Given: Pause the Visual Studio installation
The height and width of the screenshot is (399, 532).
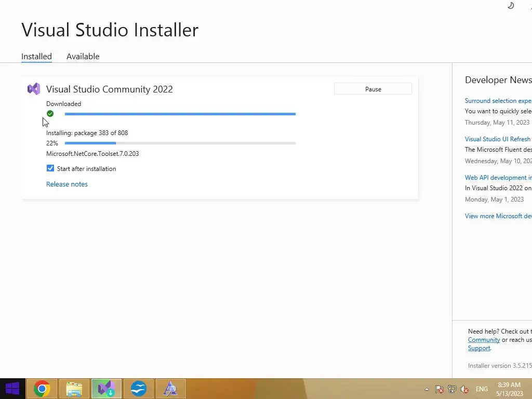Looking at the screenshot, I should pos(373,89).
